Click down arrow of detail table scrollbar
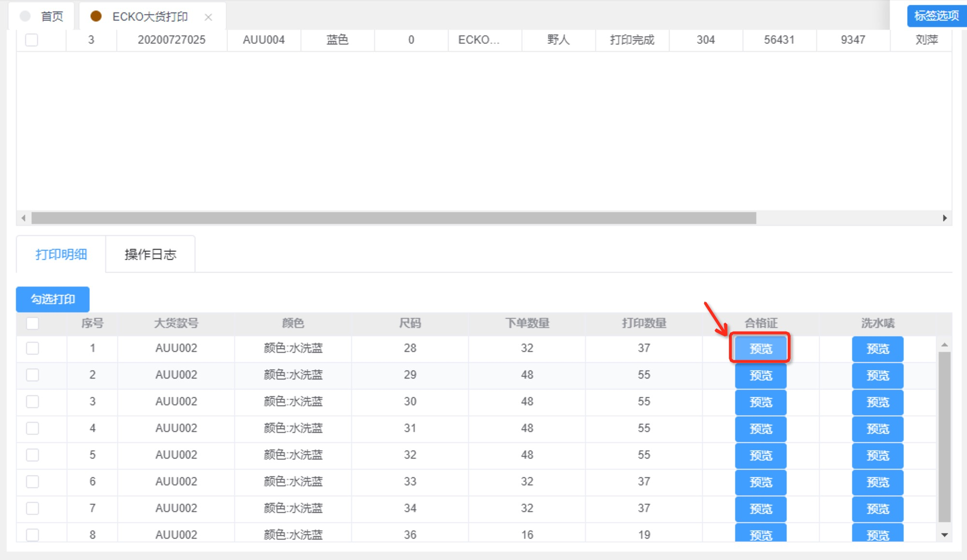967x560 pixels. [x=944, y=535]
